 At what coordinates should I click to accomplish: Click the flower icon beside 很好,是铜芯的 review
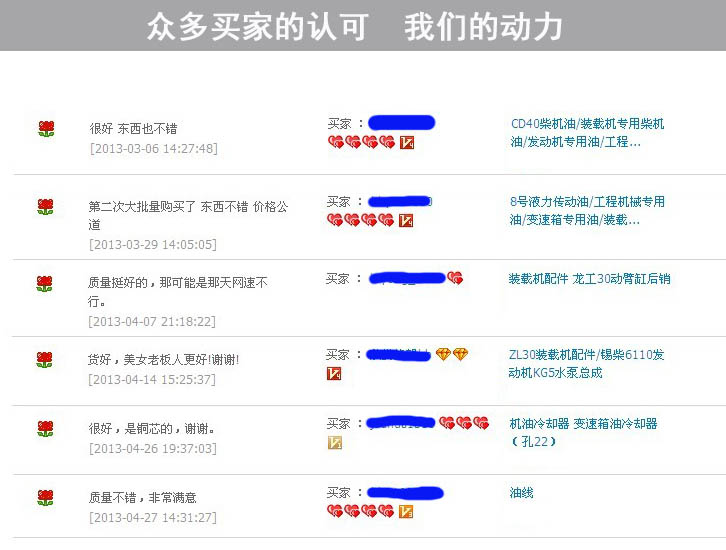tap(45, 429)
